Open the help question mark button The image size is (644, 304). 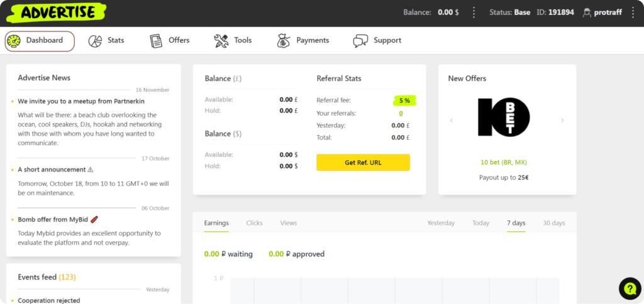click(x=630, y=288)
